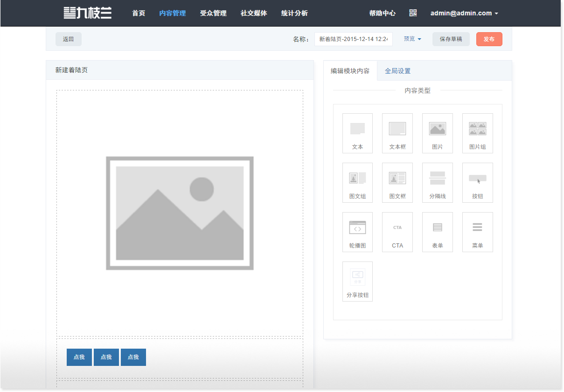Screen dimensions: 564x392
Task: Add the 分享按钮 share button module
Action: click(357, 281)
